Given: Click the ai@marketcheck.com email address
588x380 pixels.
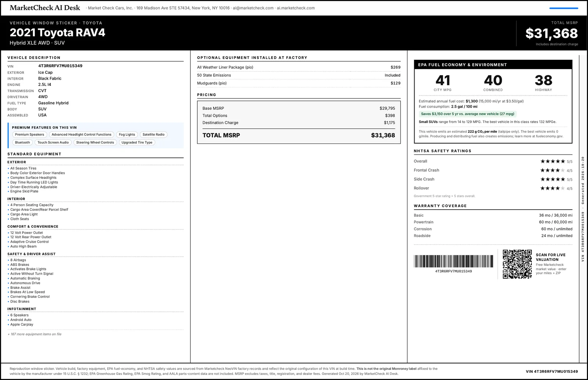Looking at the screenshot, I should coord(253,8).
